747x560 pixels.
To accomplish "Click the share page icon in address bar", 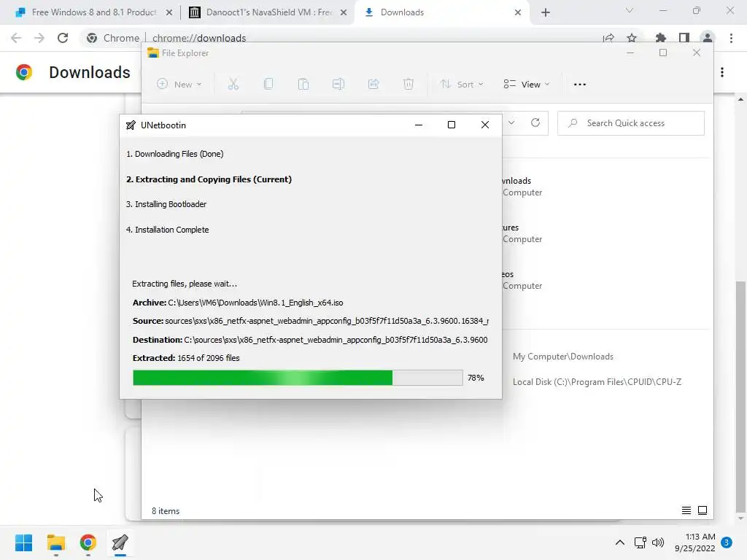I will tap(608, 38).
